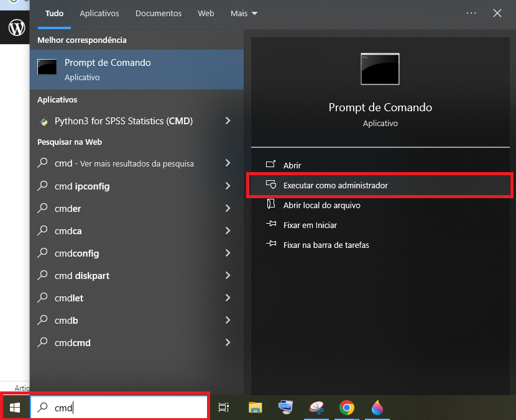
Task: Click the Windows Start button
Action: (15, 408)
